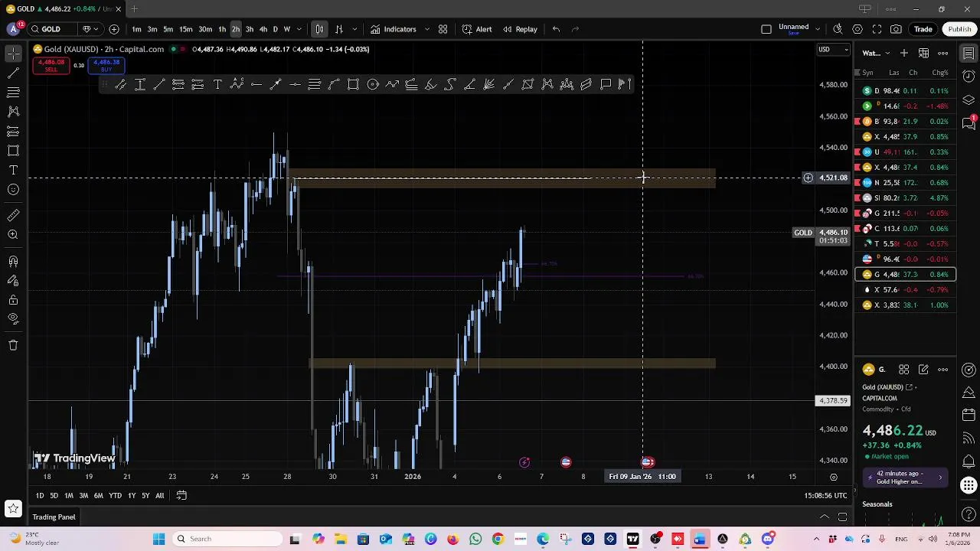Image resolution: width=980 pixels, height=551 pixels.
Task: Select the 4h timeframe
Action: point(263,29)
